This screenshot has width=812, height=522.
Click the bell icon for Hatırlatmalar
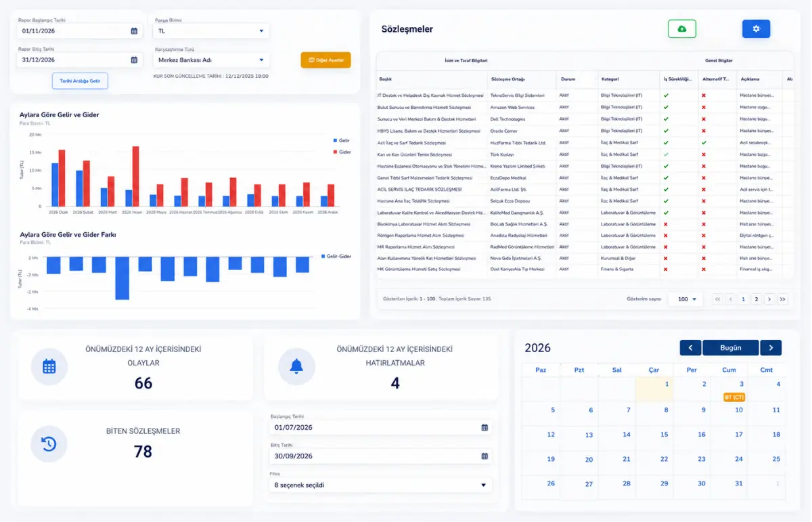296,366
